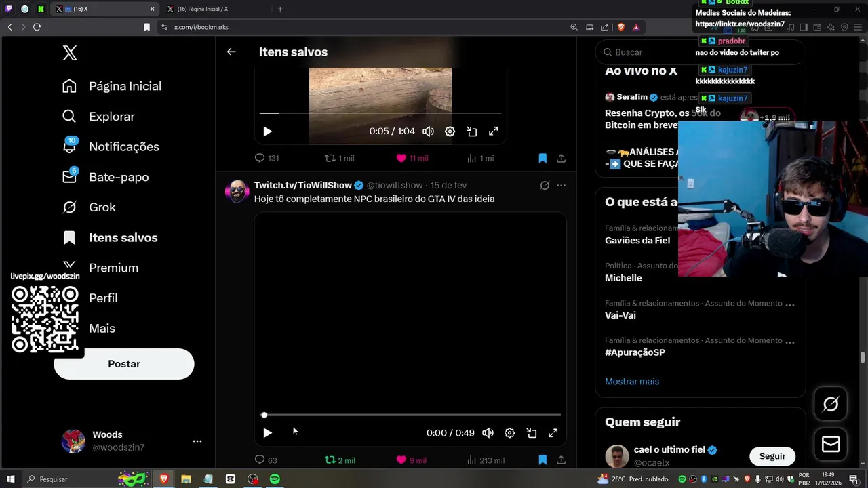Repost the post with 1 mil reposts
The width and height of the screenshot is (868, 488).
[x=339, y=158]
